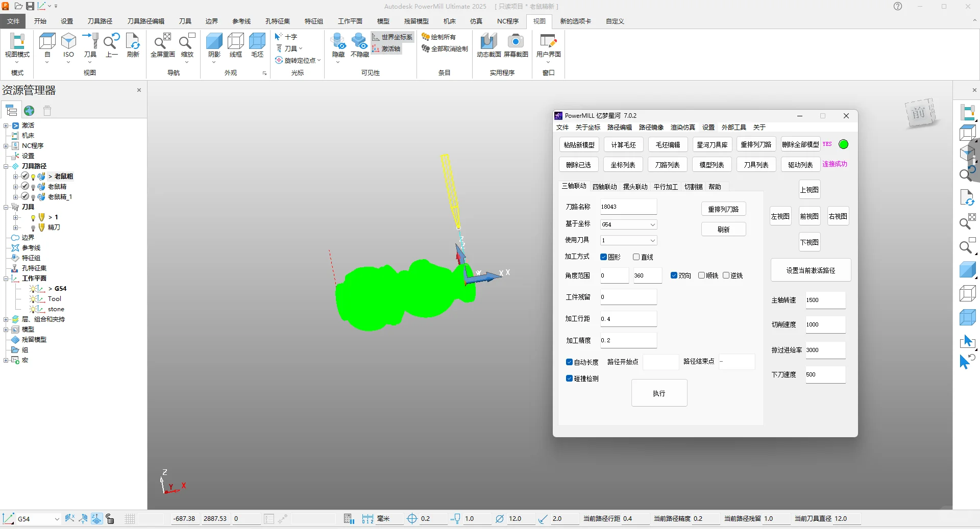Click the save icon in quick access bar
Image resolution: width=980 pixels, height=529 pixels.
[x=30, y=6]
